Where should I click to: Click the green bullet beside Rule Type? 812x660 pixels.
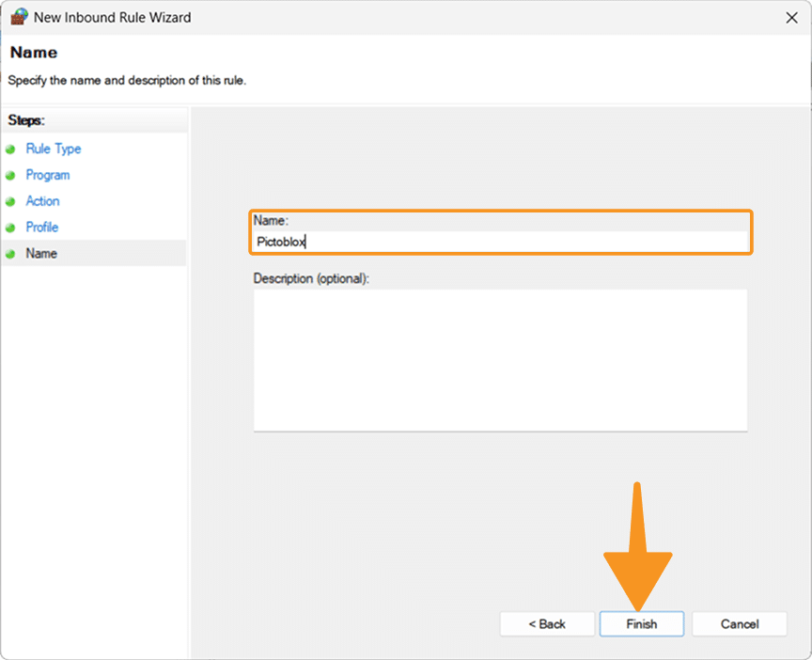pyautogui.click(x=10, y=149)
